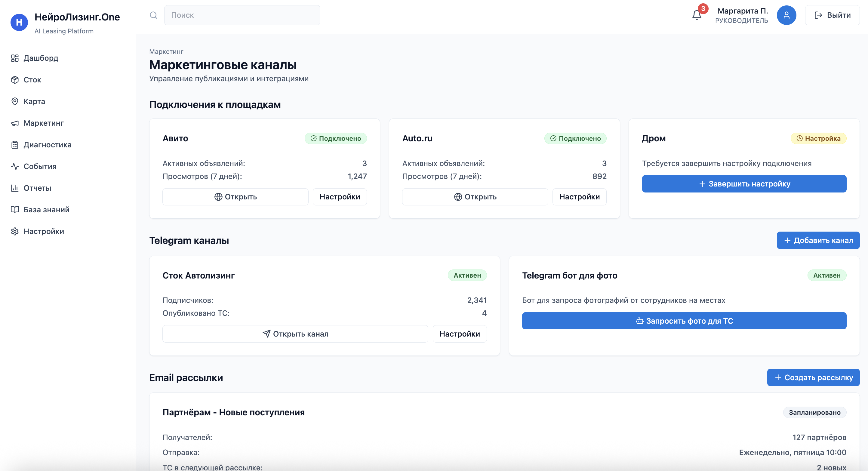868x471 pixels.
Task: Type in the Поиск search field
Action: coord(242,15)
